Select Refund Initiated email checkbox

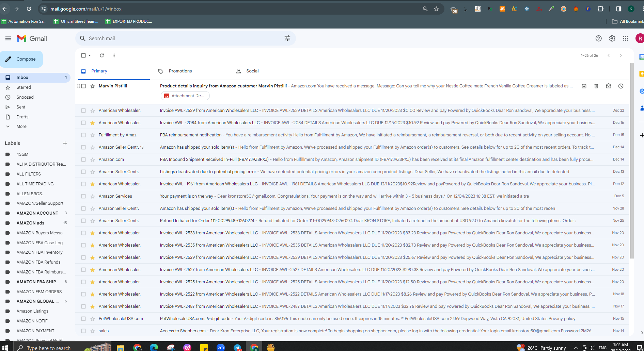coord(83,221)
